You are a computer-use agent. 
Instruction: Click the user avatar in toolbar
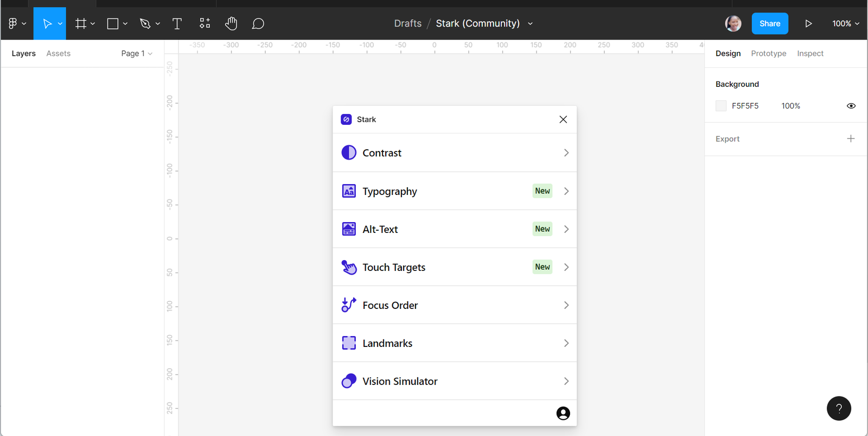(x=733, y=23)
